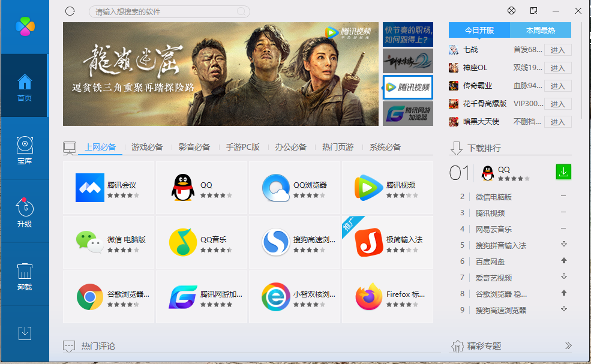Click 进入 button for 神座OL
591x364 pixels.
point(558,68)
